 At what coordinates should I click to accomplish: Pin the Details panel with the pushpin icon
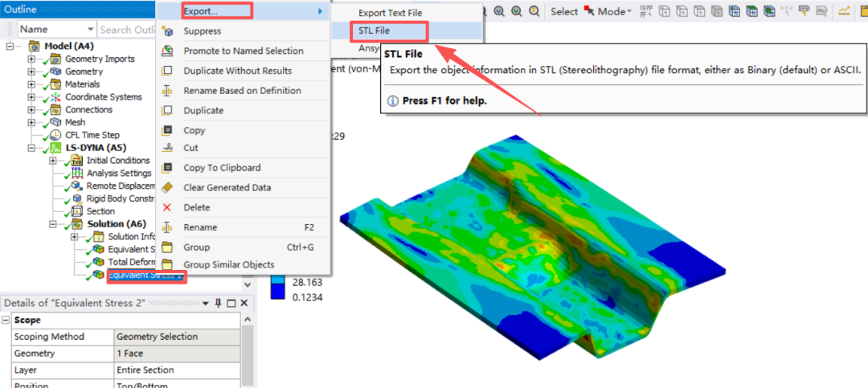coord(218,303)
